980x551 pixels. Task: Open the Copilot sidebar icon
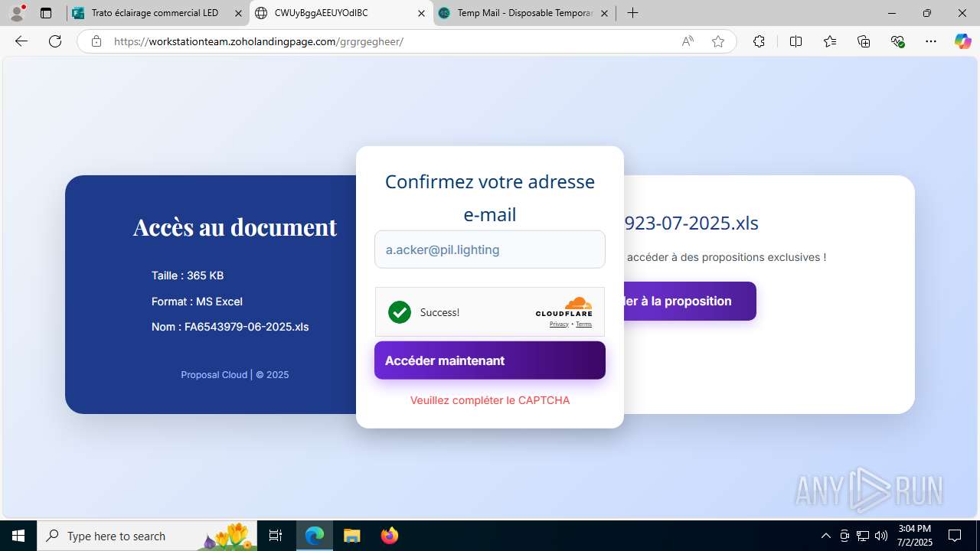(962, 41)
